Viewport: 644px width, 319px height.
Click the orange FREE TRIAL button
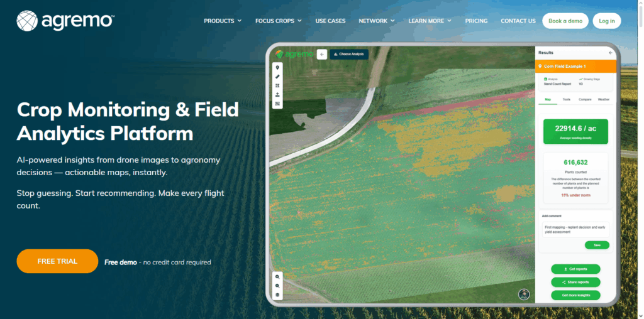pos(57,261)
